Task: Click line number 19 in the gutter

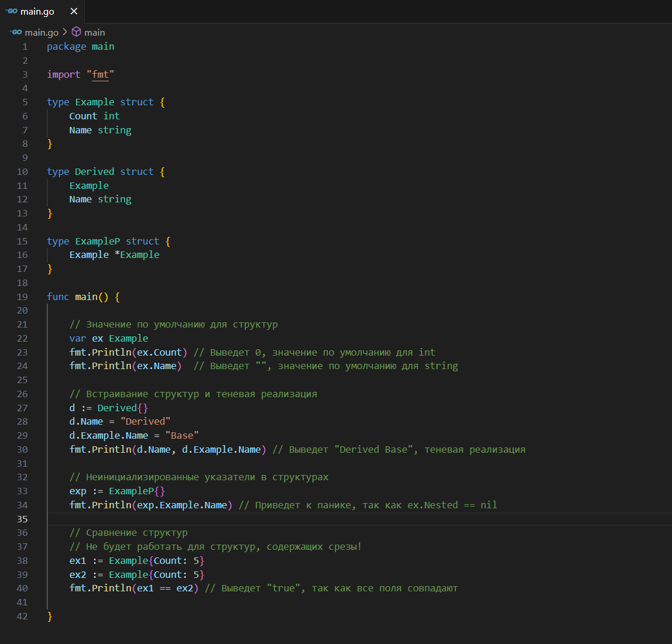Action: click(x=22, y=297)
